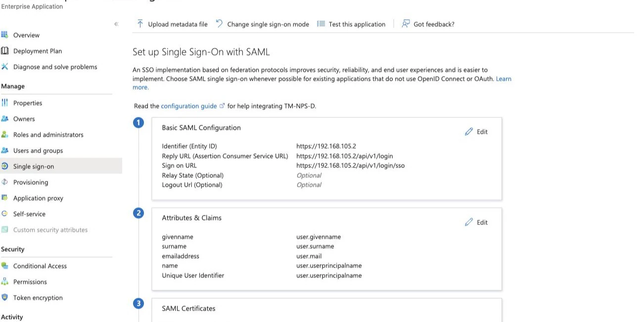
Task: Click the user.mail claim value
Action: coord(309,256)
